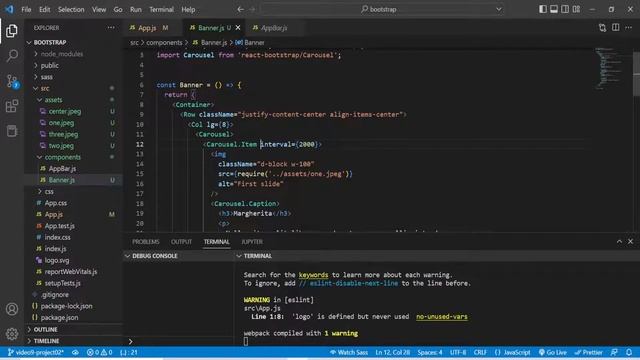The width and height of the screenshot is (640, 360).
Task: Open editor more actions menu
Action: point(629,28)
